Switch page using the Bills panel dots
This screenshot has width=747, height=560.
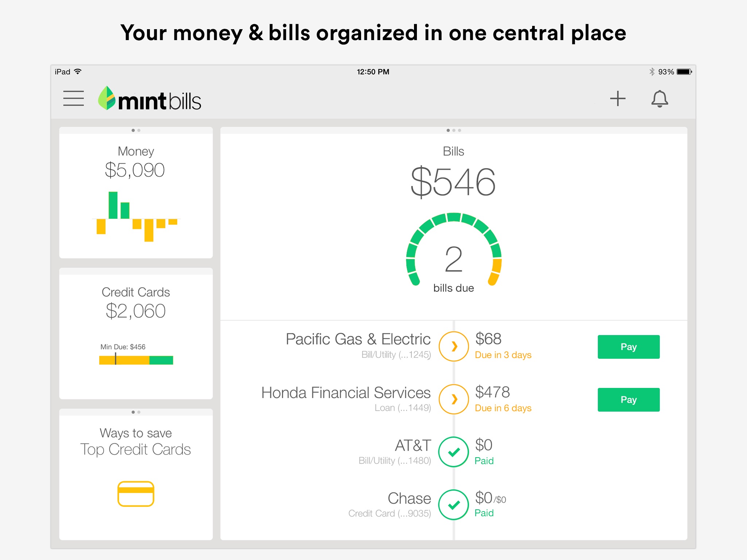[454, 130]
